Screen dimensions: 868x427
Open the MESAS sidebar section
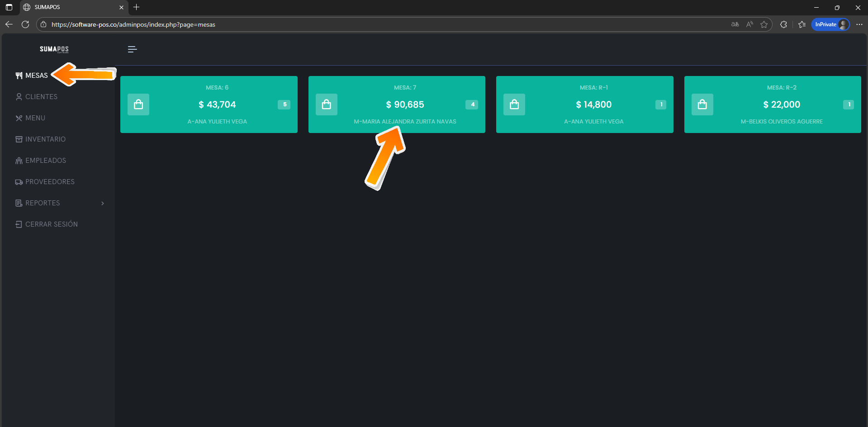point(36,76)
